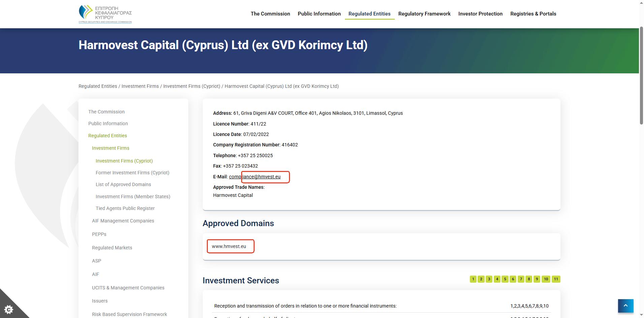Open Former Investment Firms (Cypriot) sidebar link
This screenshot has height=318, width=644.
point(132,173)
